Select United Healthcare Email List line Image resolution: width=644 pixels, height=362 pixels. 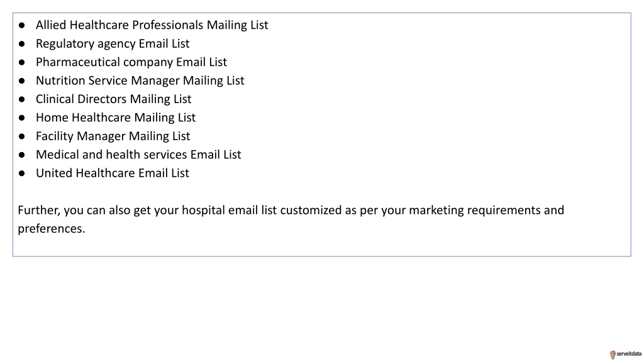(113, 173)
